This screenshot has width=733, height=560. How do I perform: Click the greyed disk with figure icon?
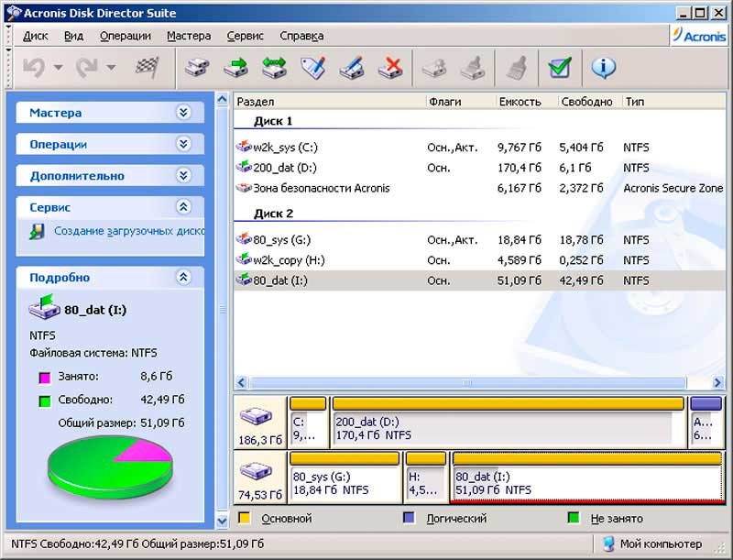click(x=434, y=68)
